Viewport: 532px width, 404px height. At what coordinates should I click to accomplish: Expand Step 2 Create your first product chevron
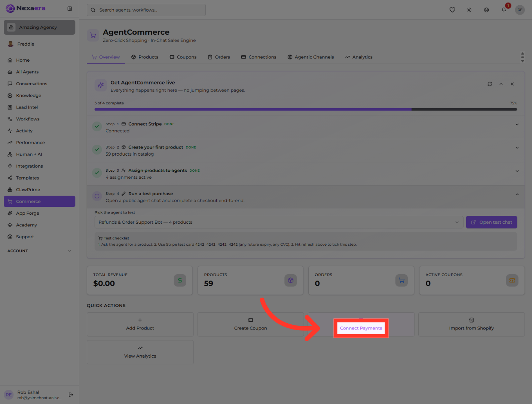point(517,148)
